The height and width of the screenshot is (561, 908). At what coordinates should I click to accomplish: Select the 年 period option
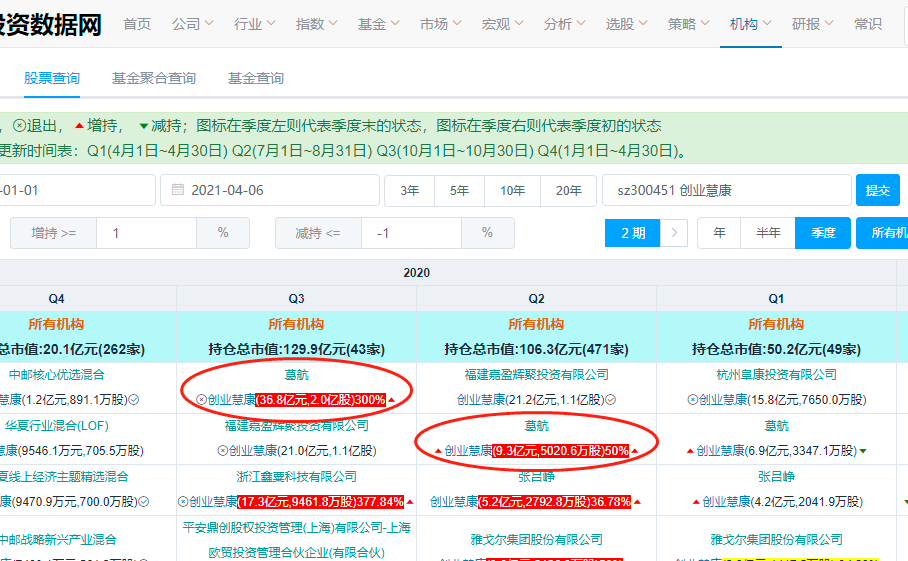click(x=719, y=233)
